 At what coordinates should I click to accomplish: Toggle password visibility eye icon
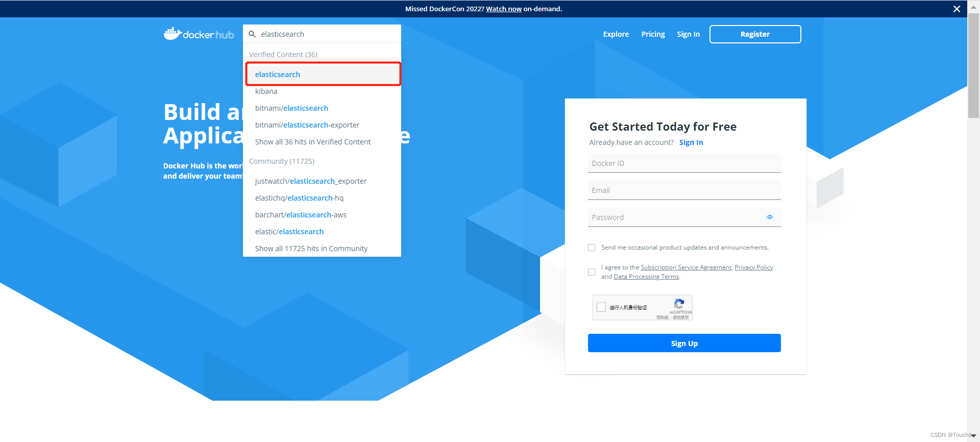(x=770, y=217)
